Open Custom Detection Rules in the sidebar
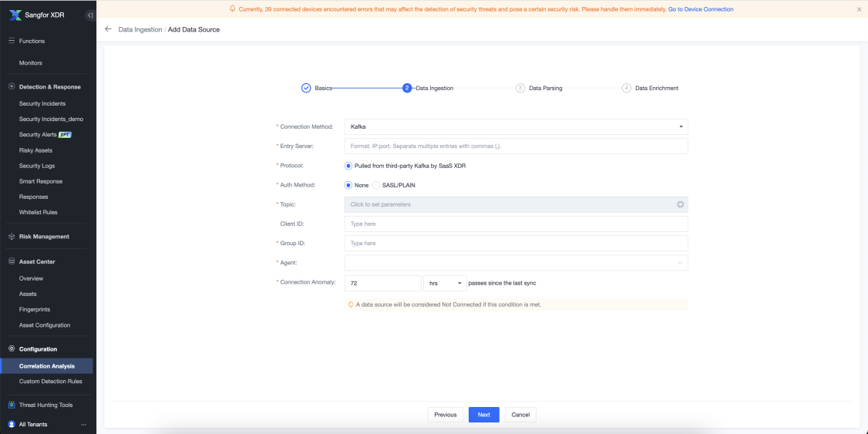 [50, 382]
